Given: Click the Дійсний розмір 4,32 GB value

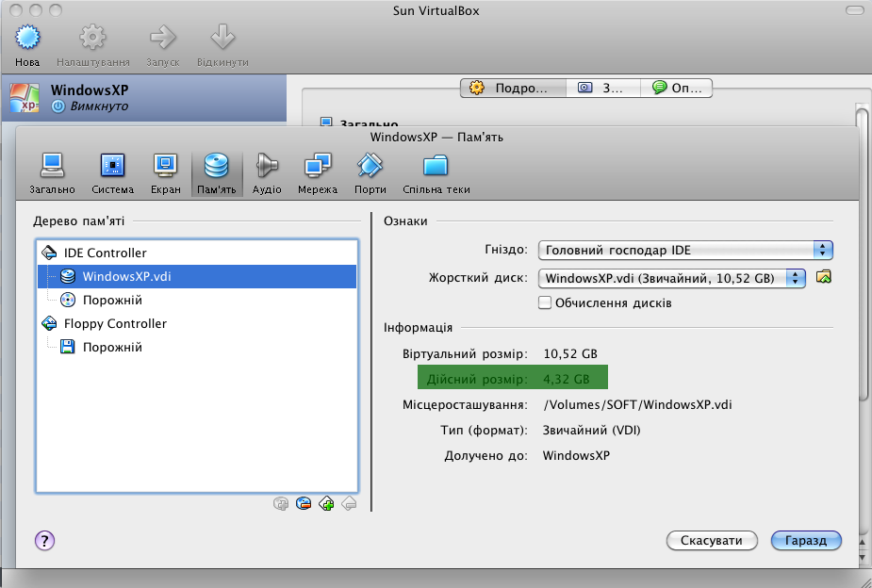Looking at the screenshot, I should pyautogui.click(x=567, y=380).
